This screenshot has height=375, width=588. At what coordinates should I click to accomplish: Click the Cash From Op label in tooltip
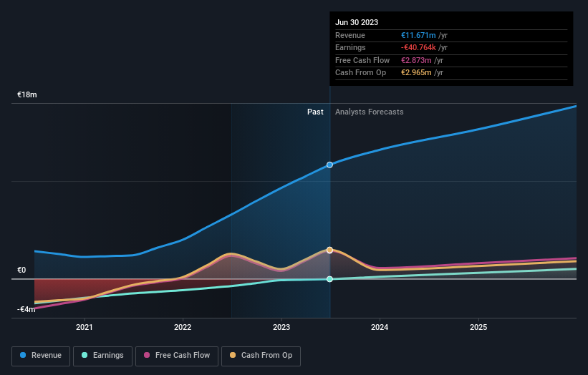tap(360, 73)
